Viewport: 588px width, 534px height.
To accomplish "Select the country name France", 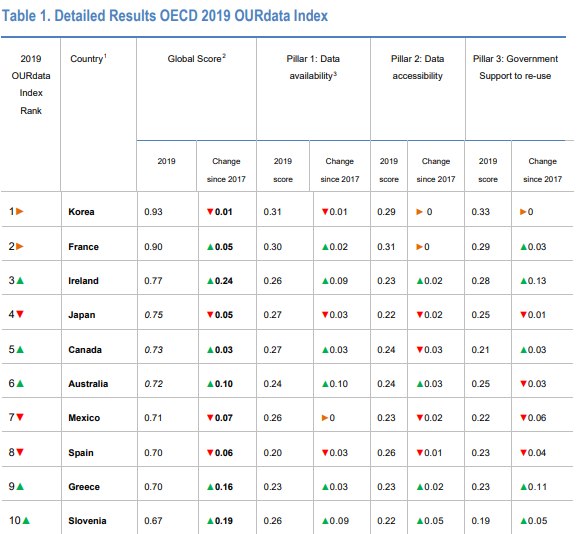I will click(83, 247).
